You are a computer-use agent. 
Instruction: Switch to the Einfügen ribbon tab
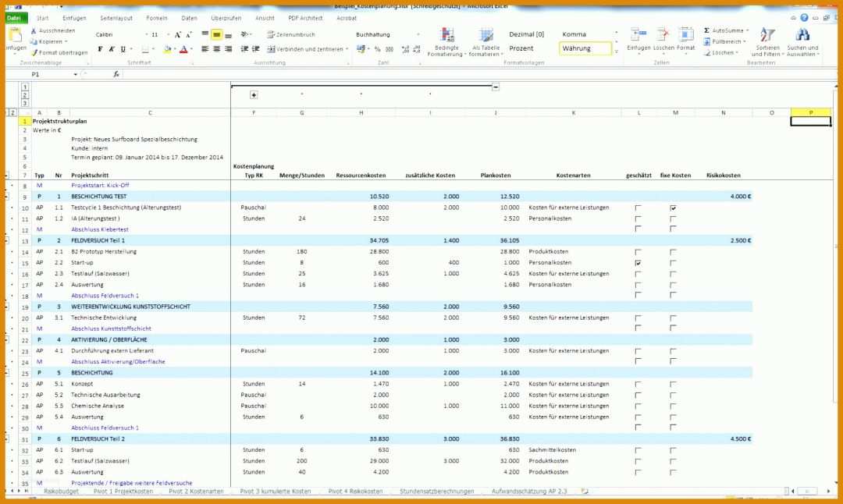(x=74, y=18)
